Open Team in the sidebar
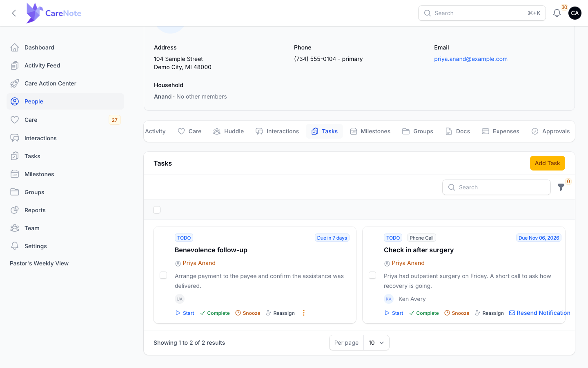The width and height of the screenshot is (588, 368). (x=65, y=228)
